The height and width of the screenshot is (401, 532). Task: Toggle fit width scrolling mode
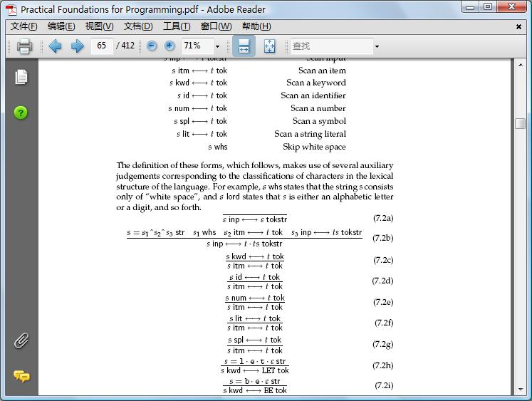click(x=244, y=46)
